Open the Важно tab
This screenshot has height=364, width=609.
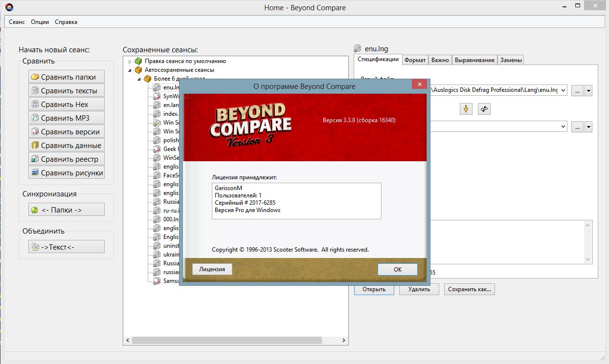440,60
